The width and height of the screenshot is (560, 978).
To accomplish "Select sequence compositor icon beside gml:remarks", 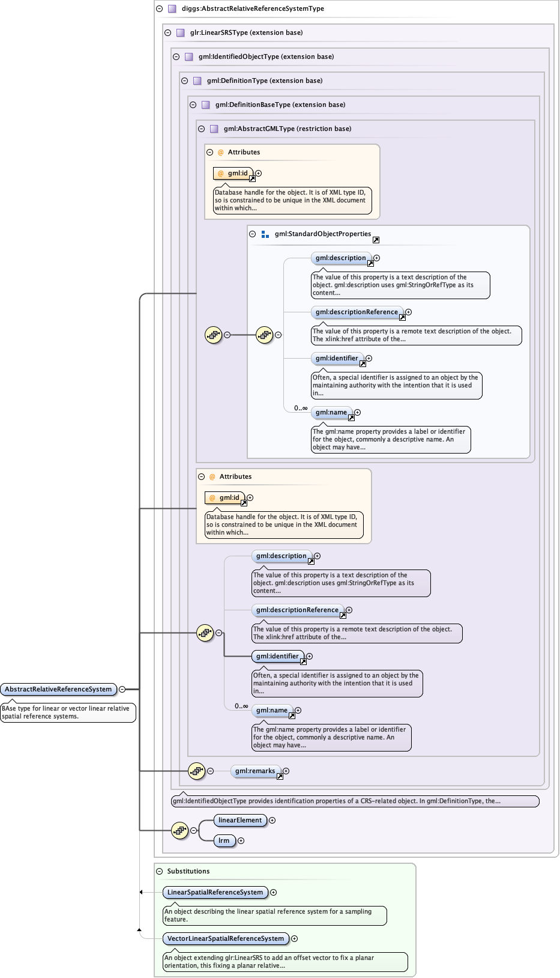I will [196, 771].
